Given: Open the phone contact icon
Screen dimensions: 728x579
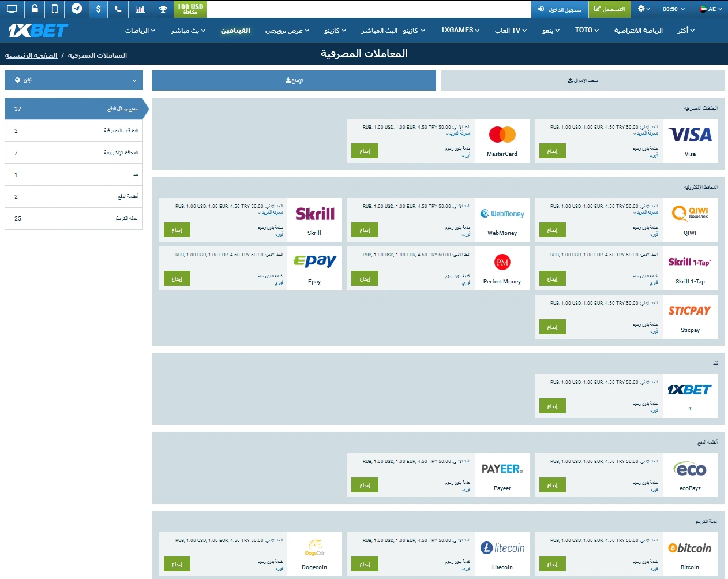Looking at the screenshot, I should coord(119,9).
